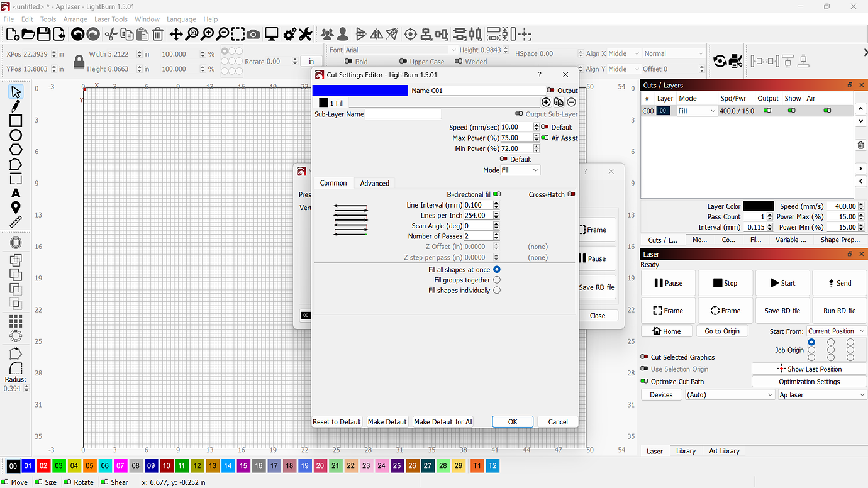868x488 pixels.
Task: Select the Polygon tool
Action: coord(16,149)
